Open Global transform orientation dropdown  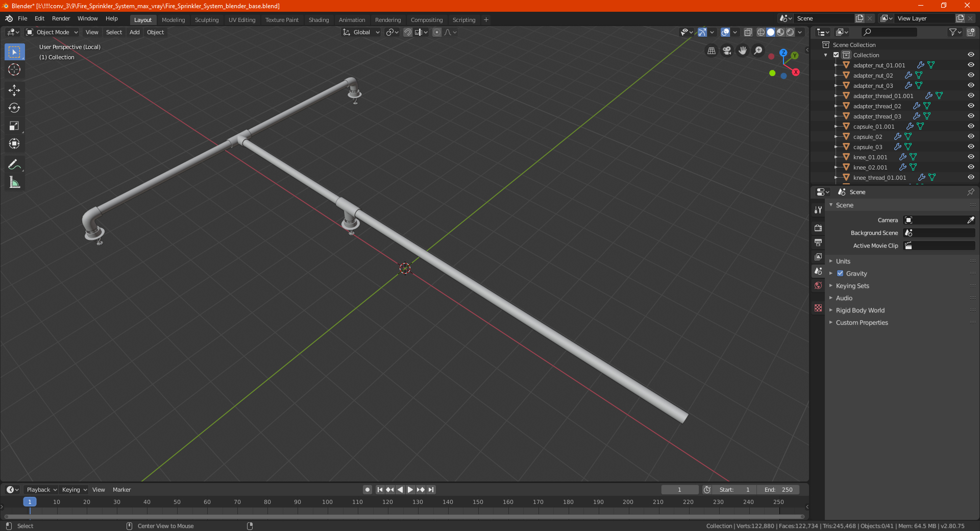361,32
